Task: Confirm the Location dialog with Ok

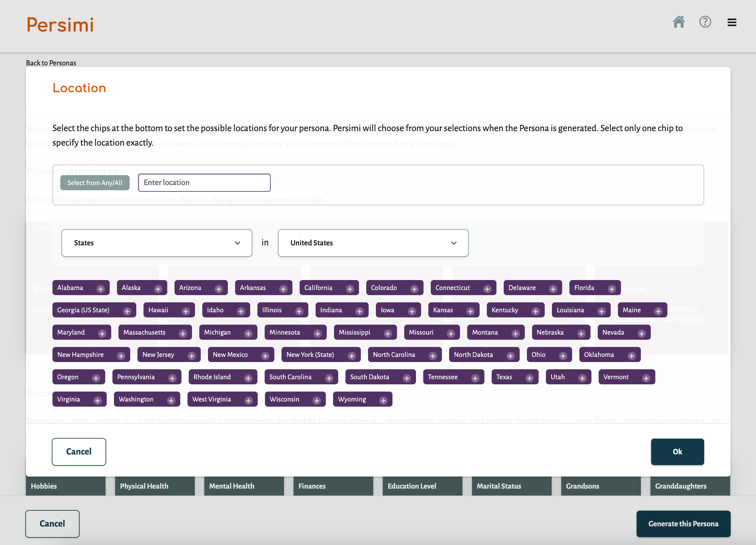Action: click(x=677, y=452)
